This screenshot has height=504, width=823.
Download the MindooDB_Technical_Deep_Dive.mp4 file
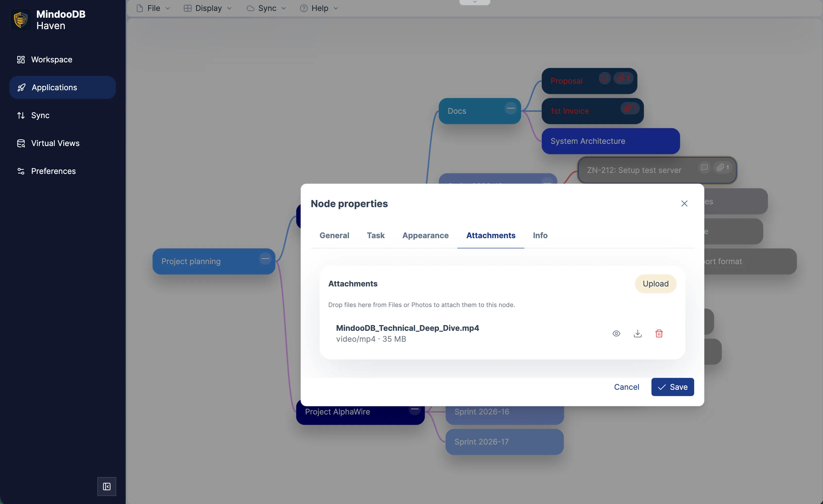[x=638, y=333]
